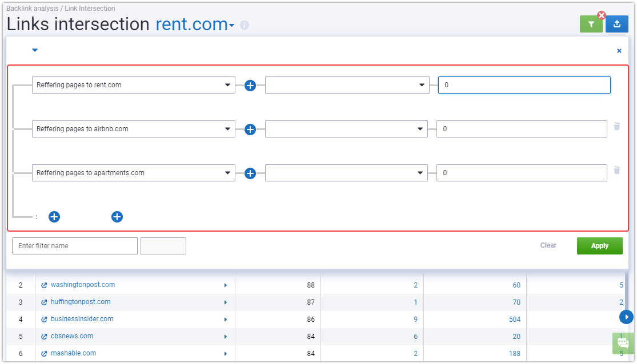Close the filter panel with blue X
Viewport: 637px width, 364px height.
click(x=619, y=51)
